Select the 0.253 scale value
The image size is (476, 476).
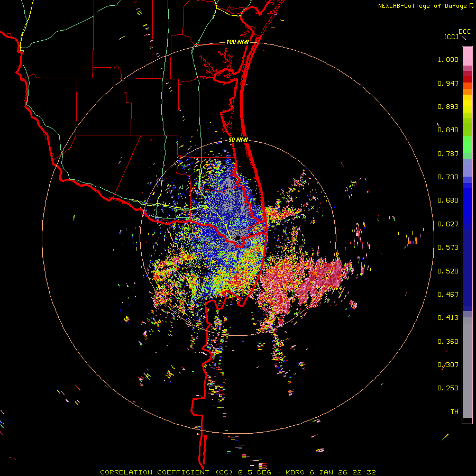coord(448,388)
